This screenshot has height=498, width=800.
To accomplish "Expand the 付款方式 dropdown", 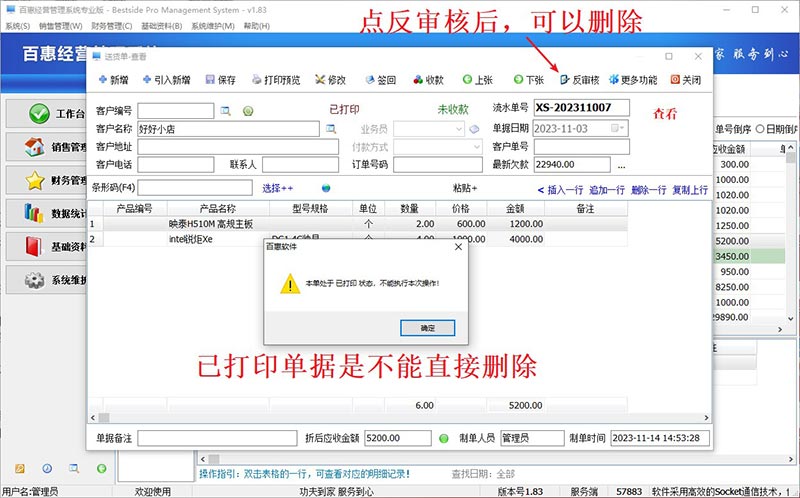I will (476, 147).
